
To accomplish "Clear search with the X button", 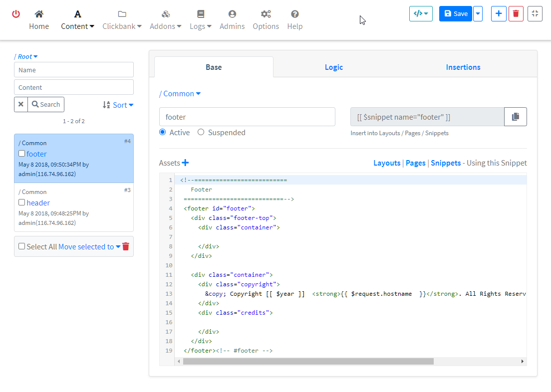I will pos(21,104).
